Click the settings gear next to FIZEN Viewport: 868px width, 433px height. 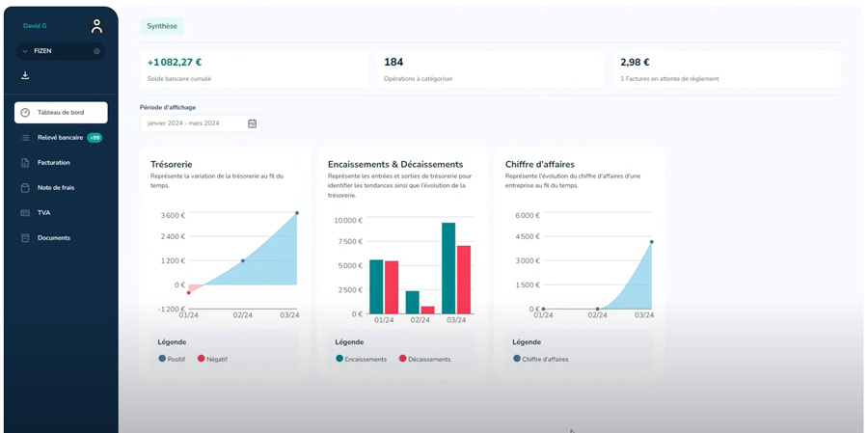click(96, 51)
